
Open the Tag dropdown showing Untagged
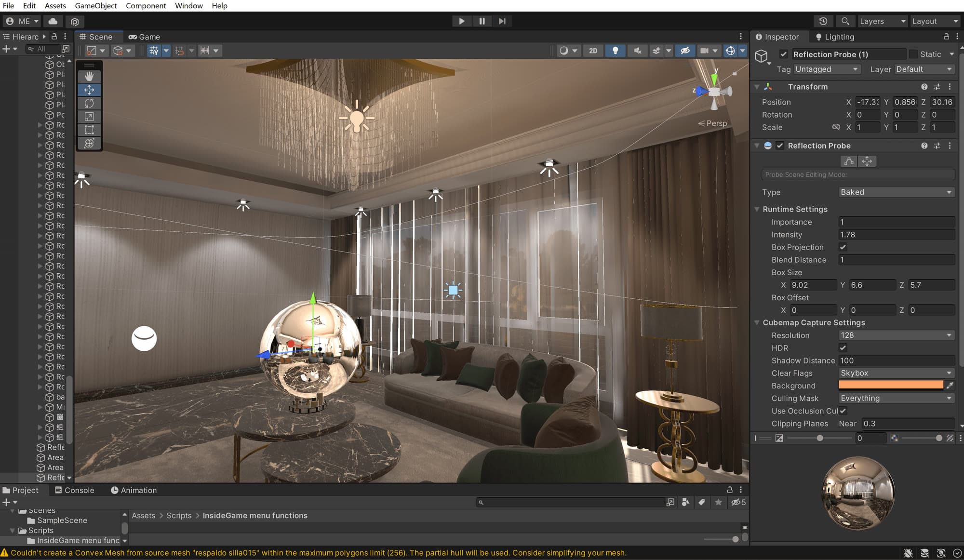(x=827, y=69)
